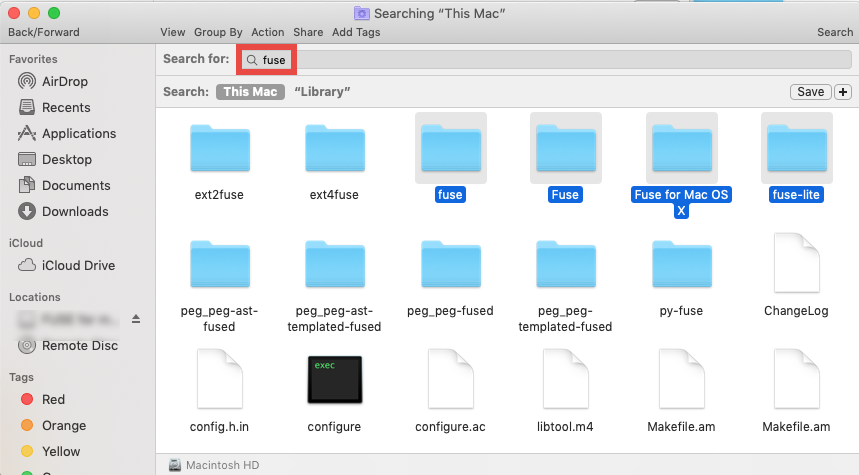Click the Save search button
This screenshot has width=859, height=475.
pyautogui.click(x=810, y=91)
